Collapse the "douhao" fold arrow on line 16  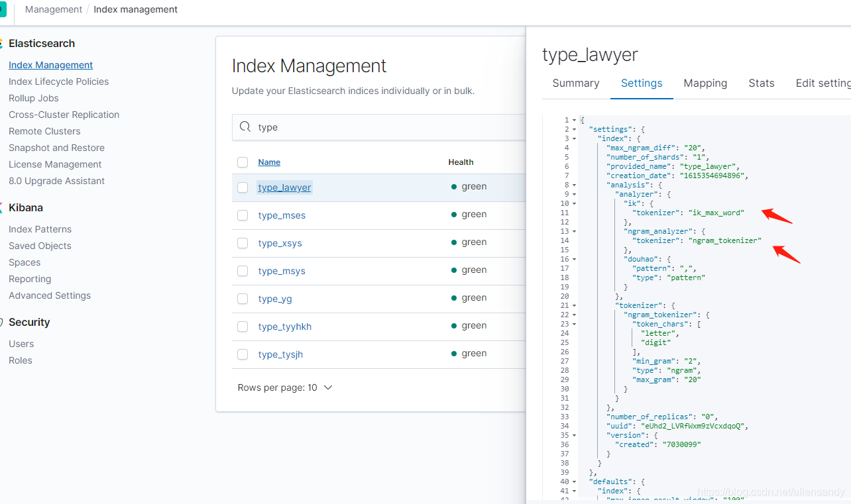574,259
